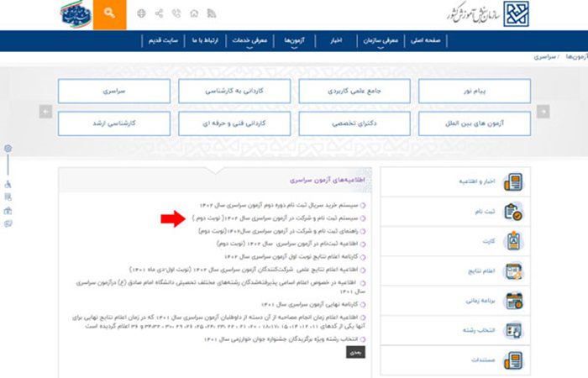Click the کاردانی فنی و حرفه ای button
This screenshot has width=588, height=378.
tap(234, 123)
